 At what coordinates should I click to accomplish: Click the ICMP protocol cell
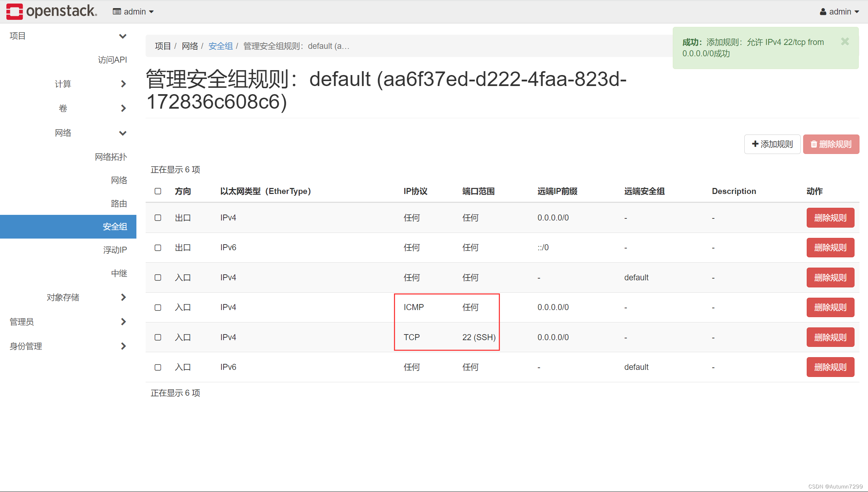[x=414, y=307]
